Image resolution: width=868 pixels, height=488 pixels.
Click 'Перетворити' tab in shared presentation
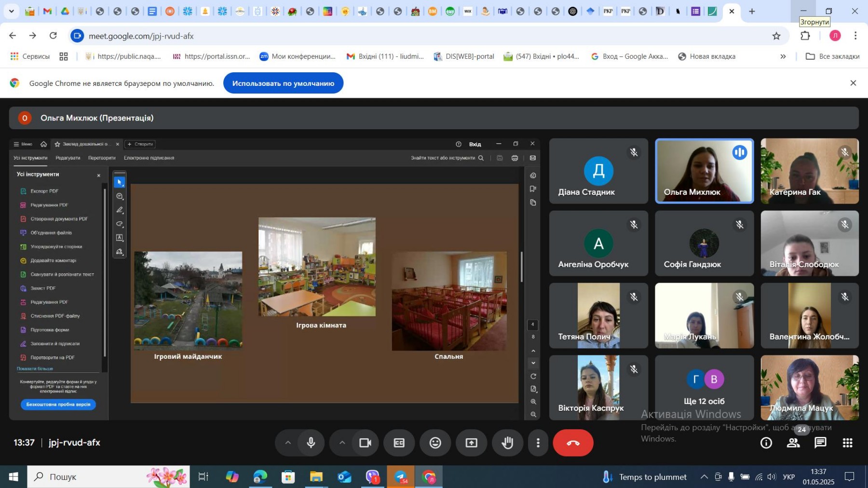pyautogui.click(x=102, y=158)
